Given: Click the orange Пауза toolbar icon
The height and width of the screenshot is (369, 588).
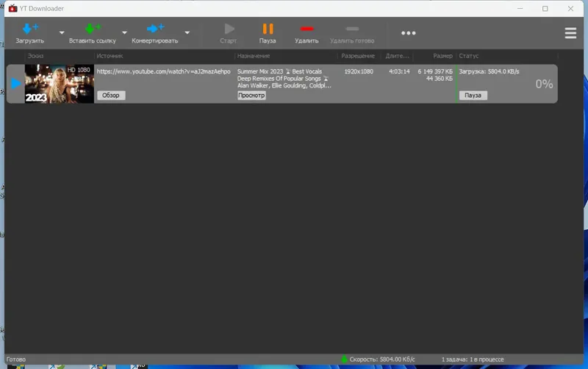Looking at the screenshot, I should [x=268, y=29].
